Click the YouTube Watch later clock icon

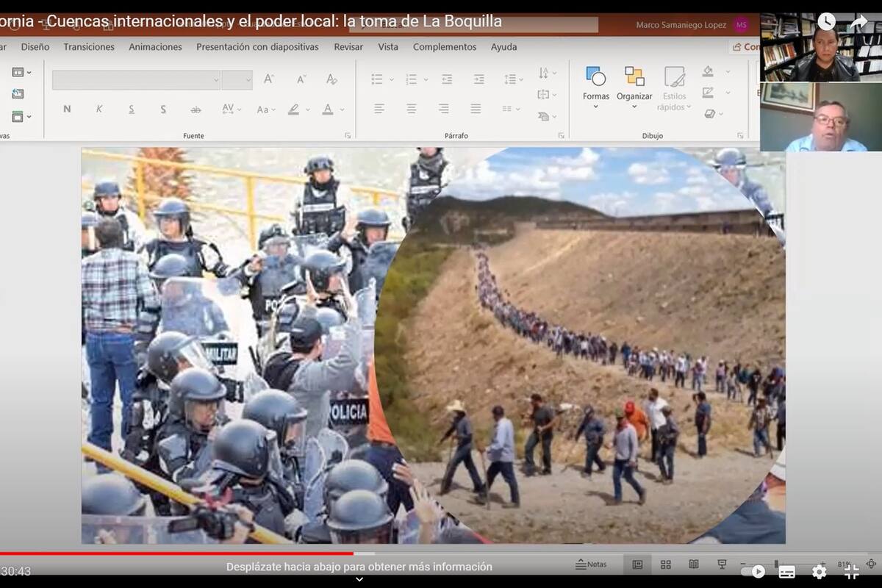[x=827, y=21]
